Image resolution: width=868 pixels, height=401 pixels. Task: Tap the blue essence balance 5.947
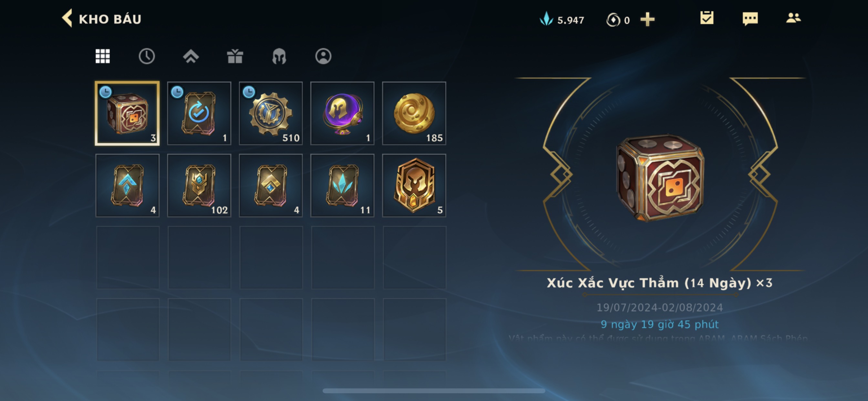pos(562,20)
